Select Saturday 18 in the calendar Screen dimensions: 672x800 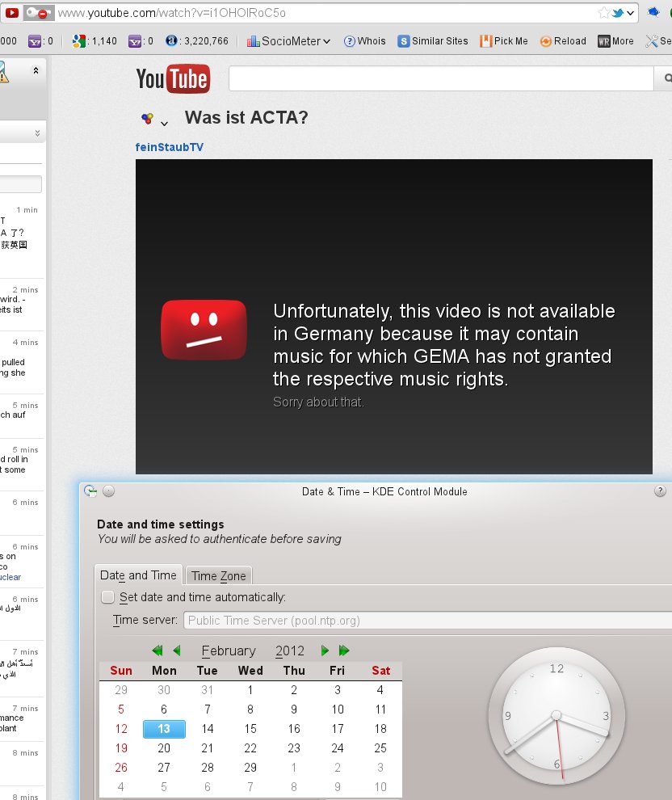[380, 729]
